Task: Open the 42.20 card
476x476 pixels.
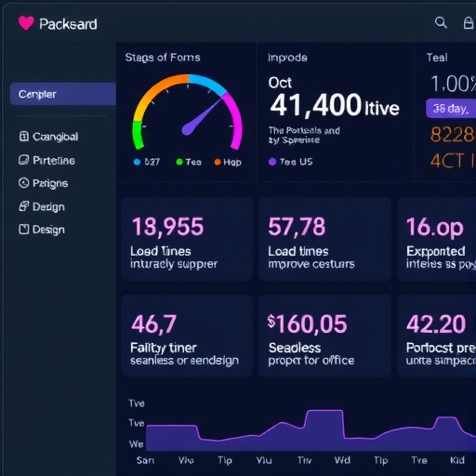Action: (437, 336)
